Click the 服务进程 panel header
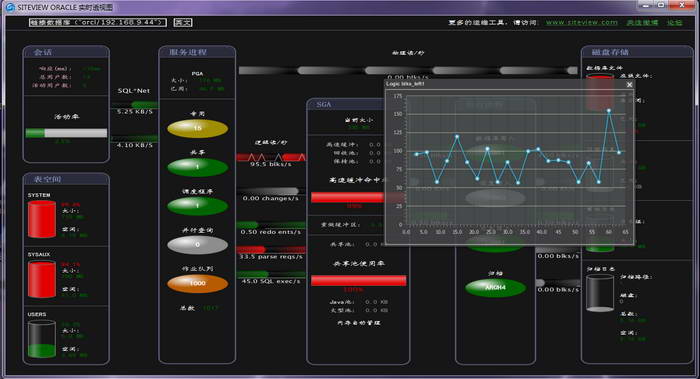 [x=197, y=52]
